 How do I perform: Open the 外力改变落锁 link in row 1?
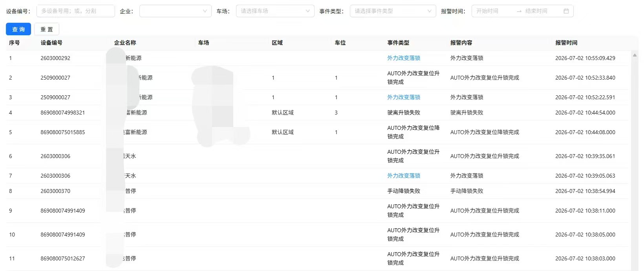coord(404,58)
